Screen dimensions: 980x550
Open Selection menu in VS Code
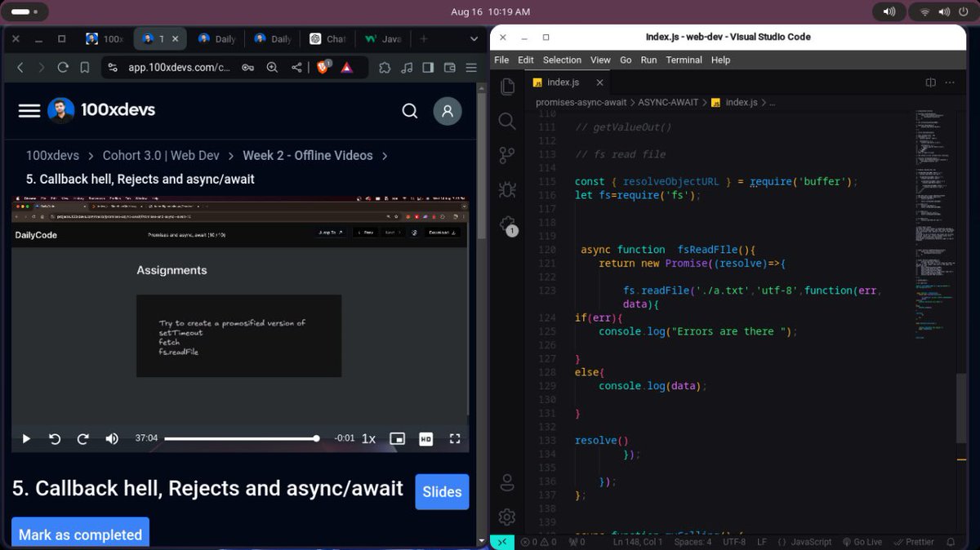click(x=562, y=60)
